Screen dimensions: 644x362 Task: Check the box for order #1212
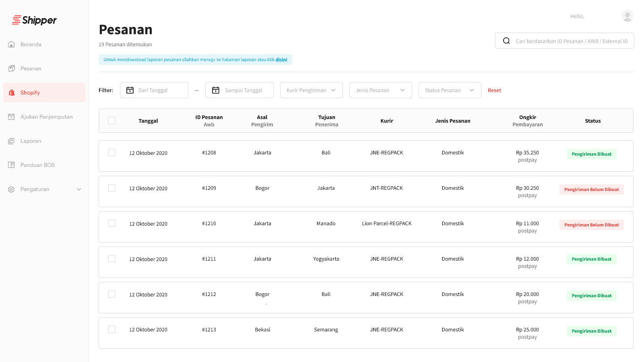click(112, 294)
